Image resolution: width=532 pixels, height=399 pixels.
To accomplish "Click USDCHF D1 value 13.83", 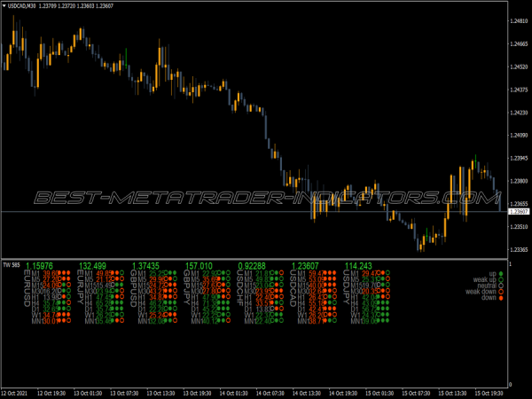I will point(263,309).
